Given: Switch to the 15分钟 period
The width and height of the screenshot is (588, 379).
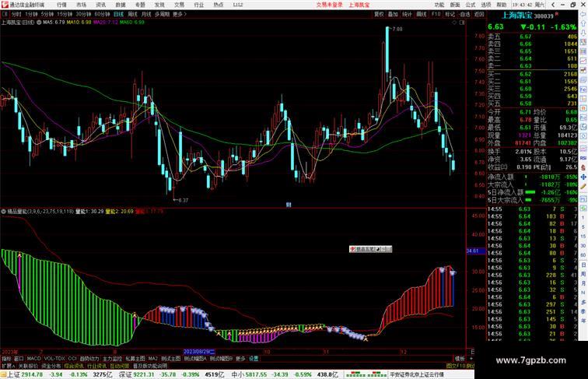Looking at the screenshot, I should pyautogui.click(x=65, y=14).
